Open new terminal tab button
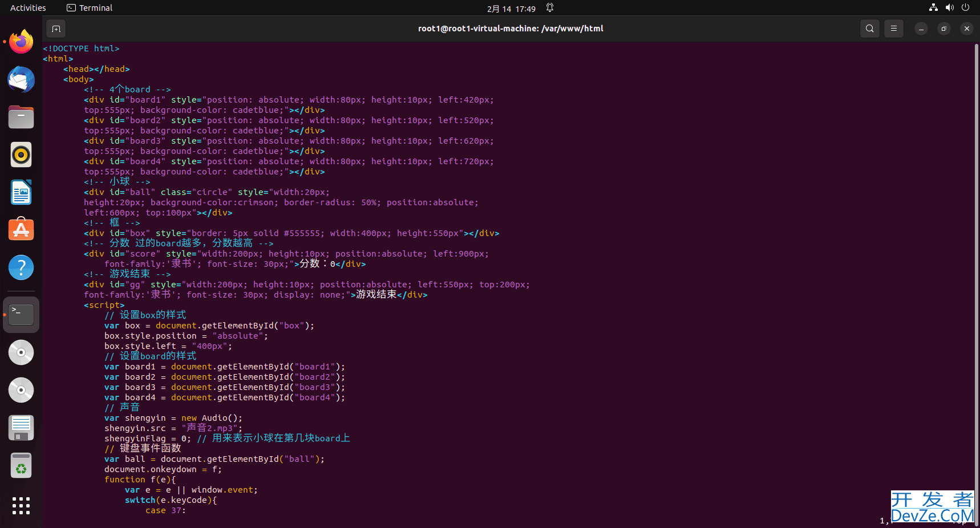The width and height of the screenshot is (980, 528). tap(56, 29)
